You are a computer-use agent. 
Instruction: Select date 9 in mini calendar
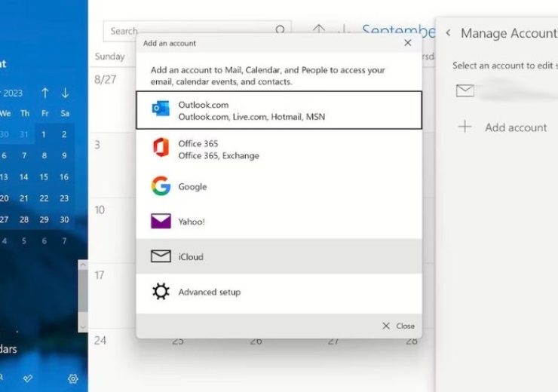(64, 156)
